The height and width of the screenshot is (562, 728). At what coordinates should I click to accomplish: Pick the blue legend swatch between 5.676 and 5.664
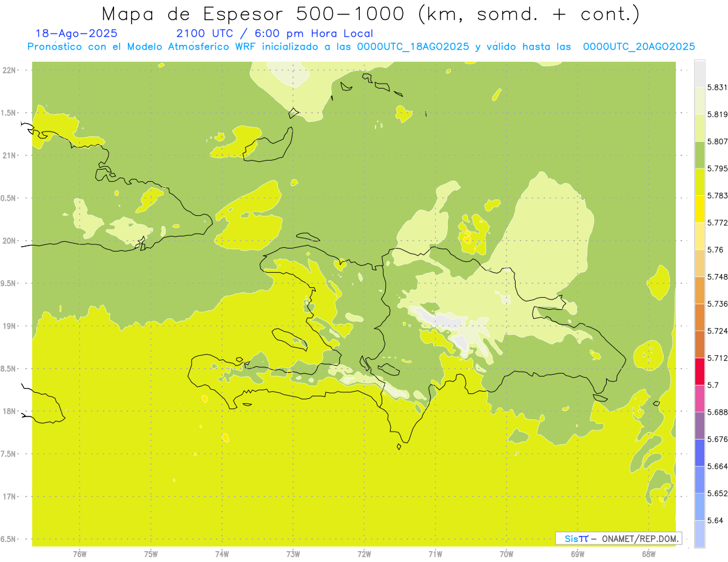tap(699, 453)
